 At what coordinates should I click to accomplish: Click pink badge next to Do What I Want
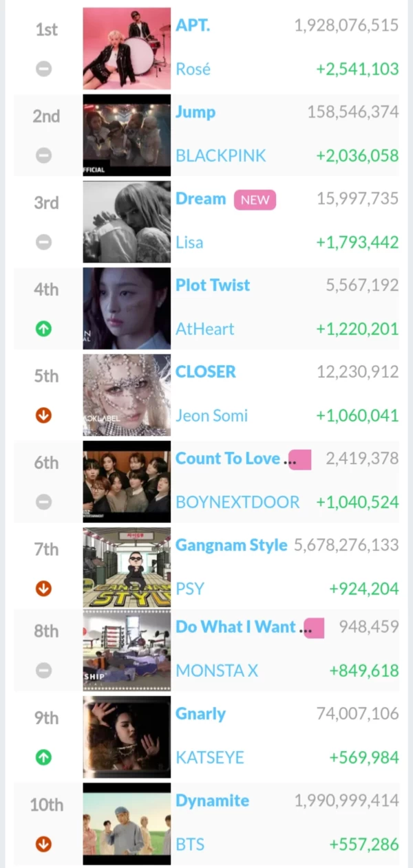click(x=313, y=627)
